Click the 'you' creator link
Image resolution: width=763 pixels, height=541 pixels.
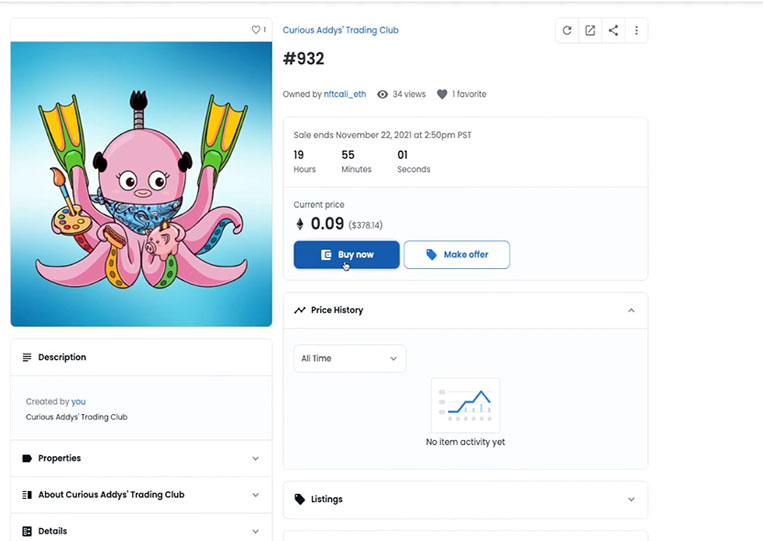click(x=78, y=402)
